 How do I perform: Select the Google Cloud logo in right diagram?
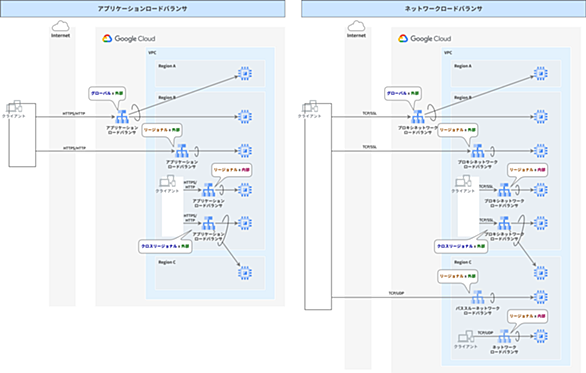[x=425, y=38]
